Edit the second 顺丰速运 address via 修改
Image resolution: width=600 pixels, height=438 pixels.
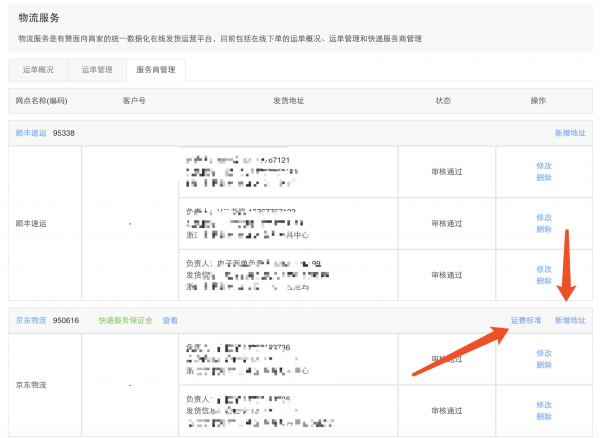click(544, 217)
